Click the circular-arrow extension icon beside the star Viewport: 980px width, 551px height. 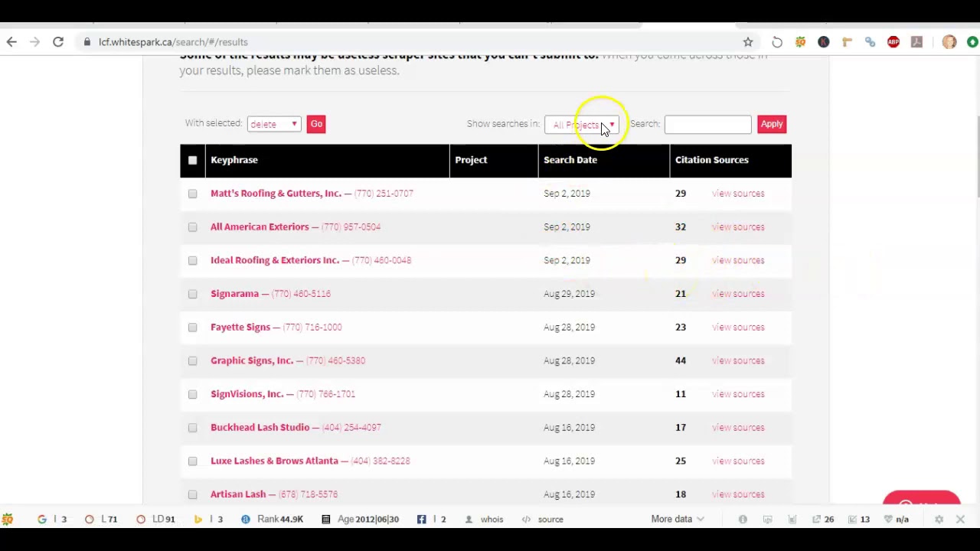point(777,42)
